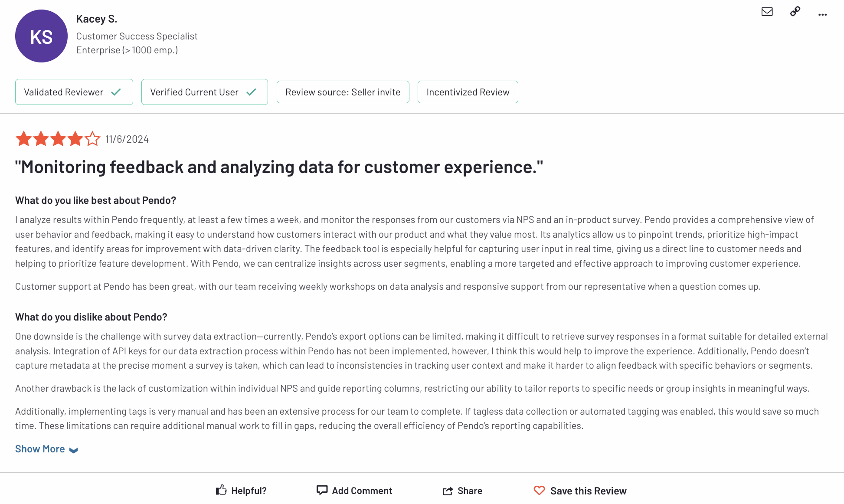Click the Show More chevron arrow
The width and height of the screenshot is (844, 504).
(x=74, y=450)
